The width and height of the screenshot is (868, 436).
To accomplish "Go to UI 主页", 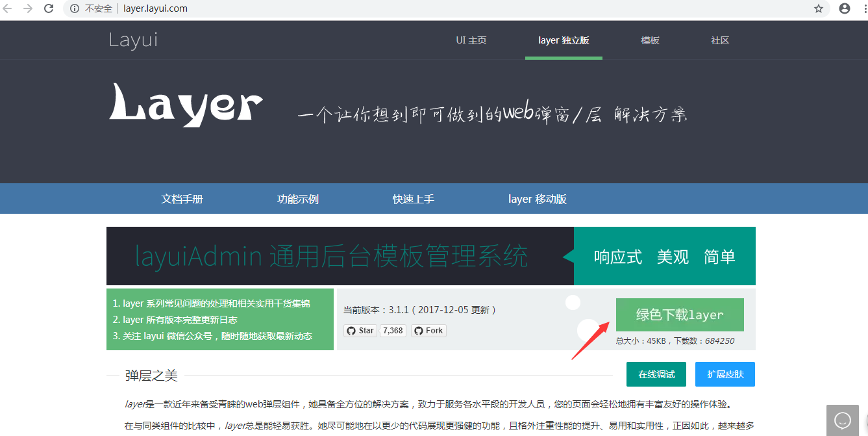I will tap(471, 40).
